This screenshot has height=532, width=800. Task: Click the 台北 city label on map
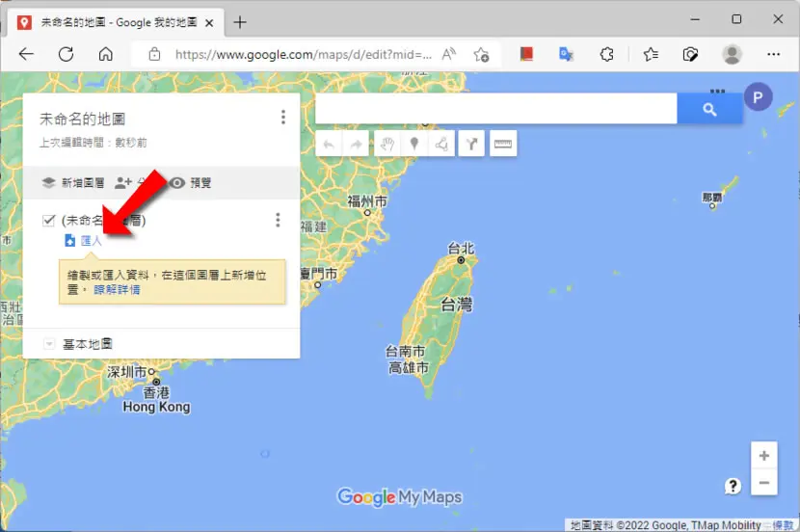tap(462, 249)
